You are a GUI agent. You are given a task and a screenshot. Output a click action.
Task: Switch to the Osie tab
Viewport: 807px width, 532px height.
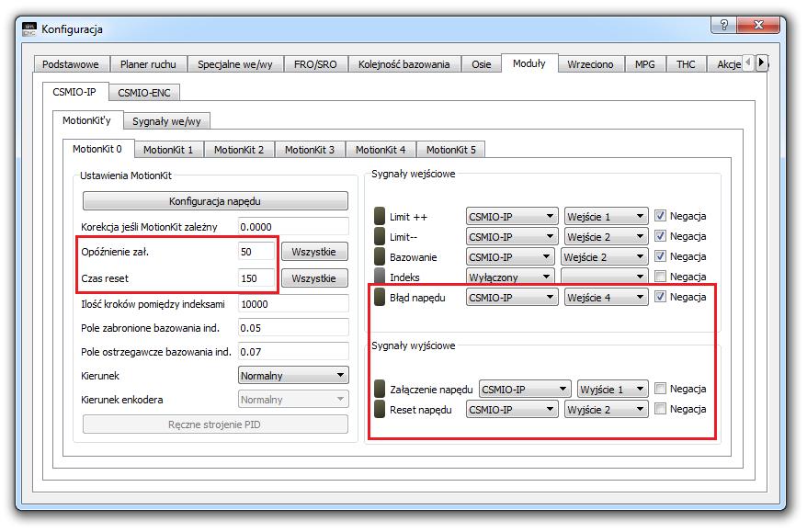point(482,64)
